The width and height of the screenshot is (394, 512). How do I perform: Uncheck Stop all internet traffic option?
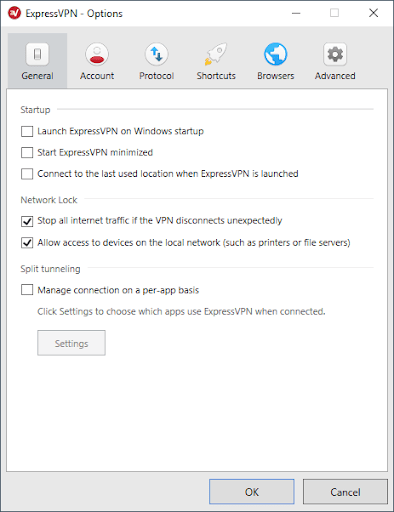pos(27,221)
